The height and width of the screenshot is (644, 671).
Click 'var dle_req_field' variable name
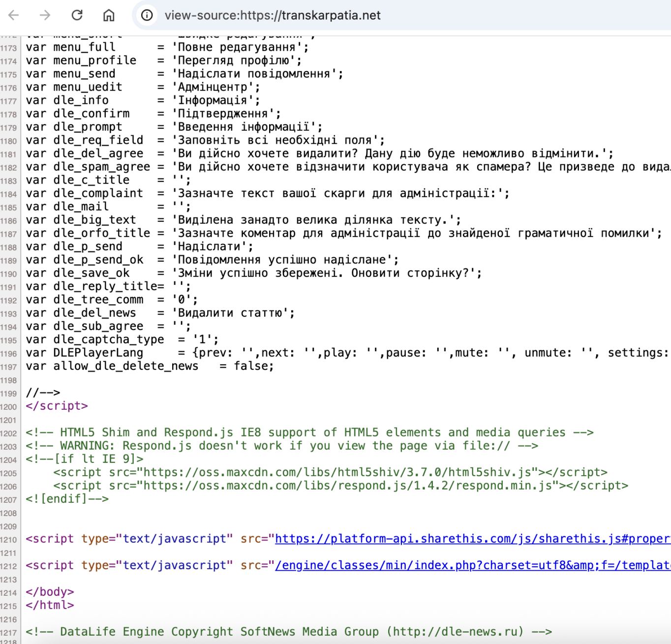coord(85,140)
